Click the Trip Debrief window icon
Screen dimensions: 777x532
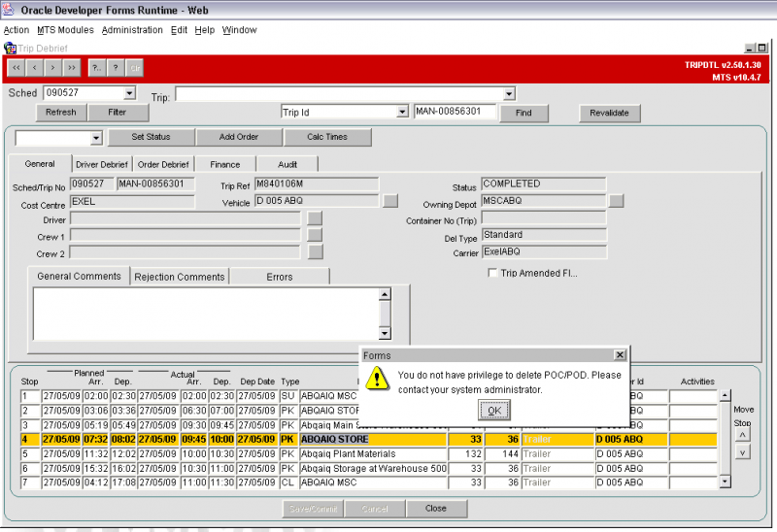click(x=10, y=48)
